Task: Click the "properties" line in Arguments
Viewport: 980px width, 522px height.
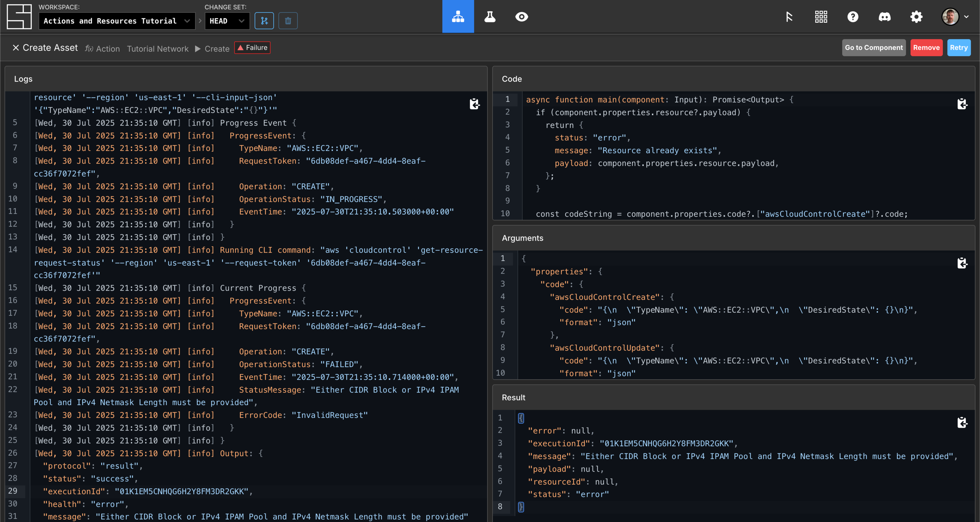Action: point(566,271)
